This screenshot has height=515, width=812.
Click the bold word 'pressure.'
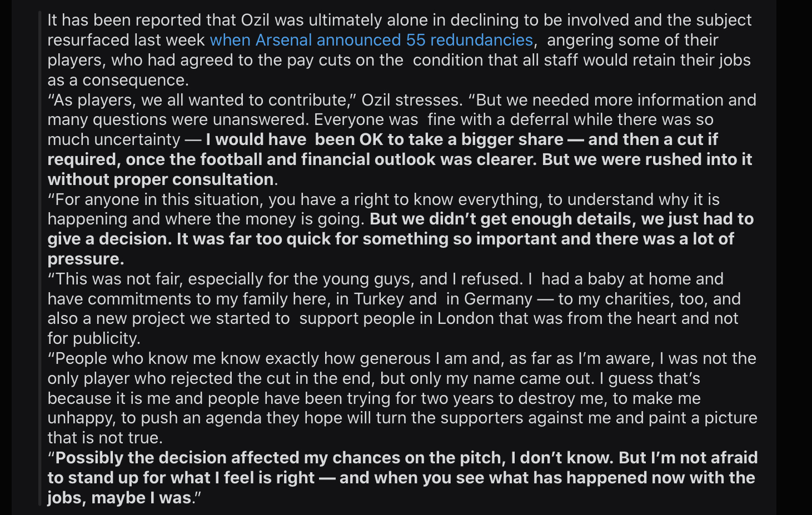pos(86,259)
